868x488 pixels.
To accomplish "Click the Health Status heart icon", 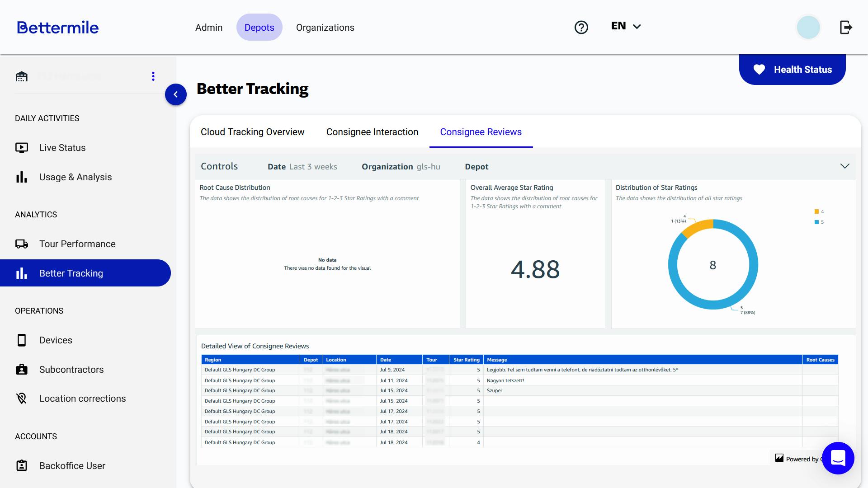I will point(759,70).
